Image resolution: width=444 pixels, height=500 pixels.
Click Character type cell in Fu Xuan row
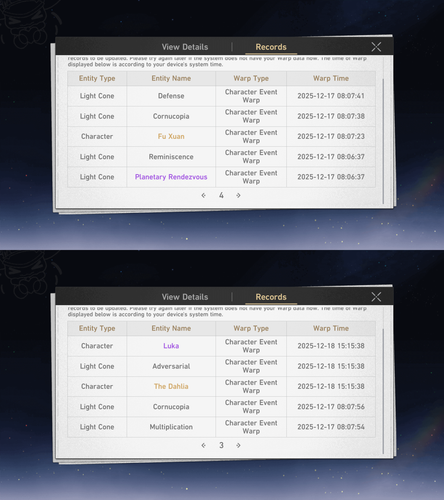tap(97, 136)
